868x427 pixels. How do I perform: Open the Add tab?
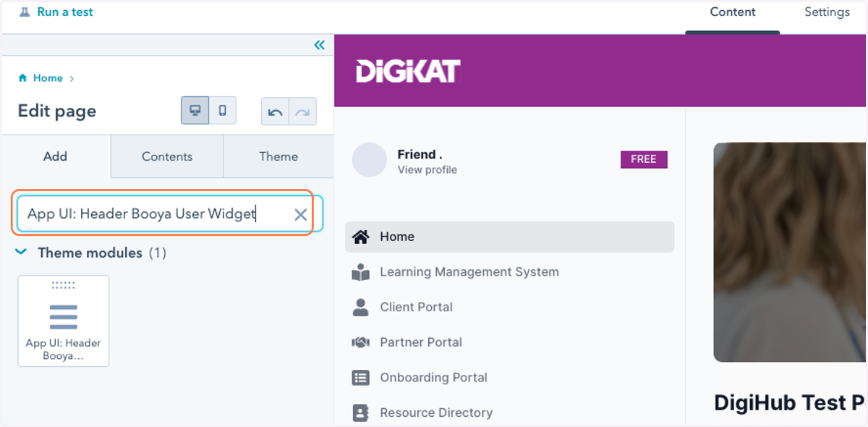click(55, 156)
